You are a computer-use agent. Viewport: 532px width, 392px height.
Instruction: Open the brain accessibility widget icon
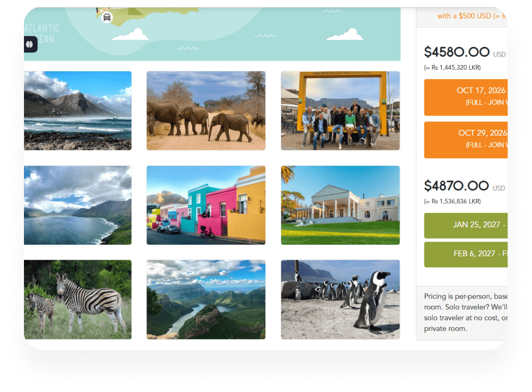click(30, 44)
